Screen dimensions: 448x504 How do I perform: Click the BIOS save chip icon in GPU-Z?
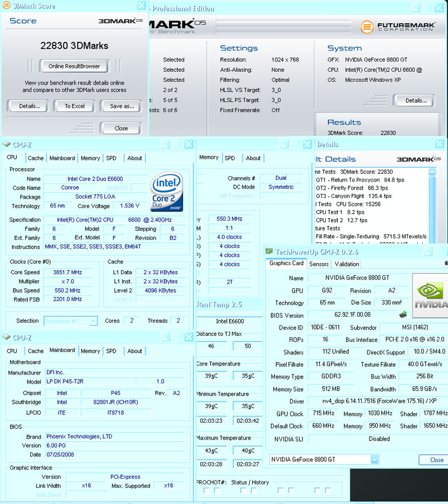[403, 314]
